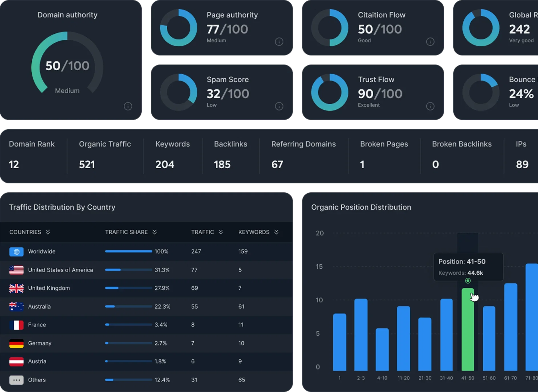Click the Bounce rate donut chart
The height and width of the screenshot is (392, 538).
[481, 92]
